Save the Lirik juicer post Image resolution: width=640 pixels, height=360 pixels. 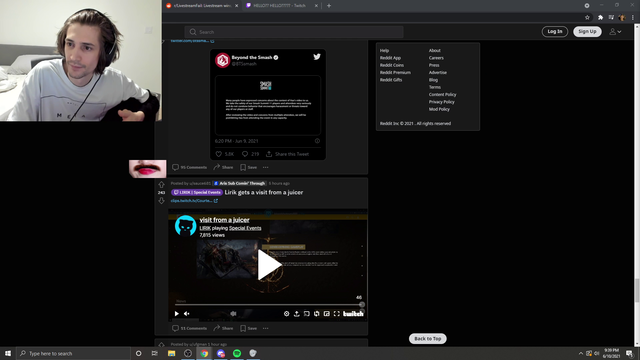pos(249,328)
